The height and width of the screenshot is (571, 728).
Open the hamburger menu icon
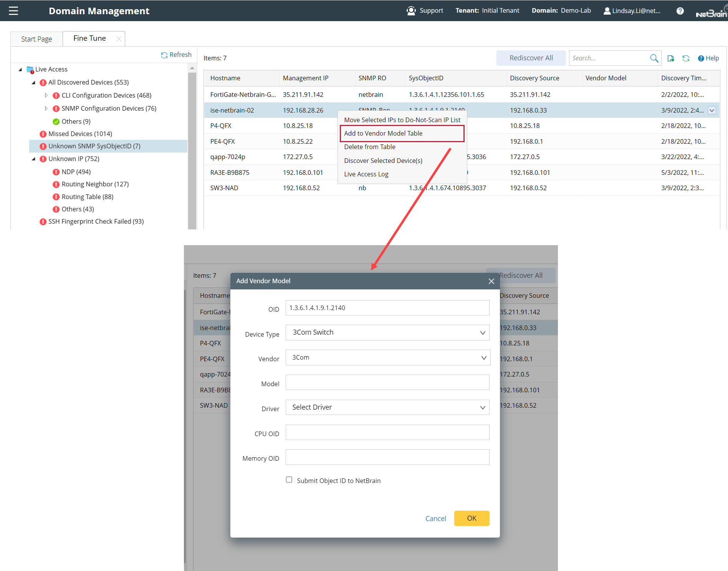pos(13,11)
